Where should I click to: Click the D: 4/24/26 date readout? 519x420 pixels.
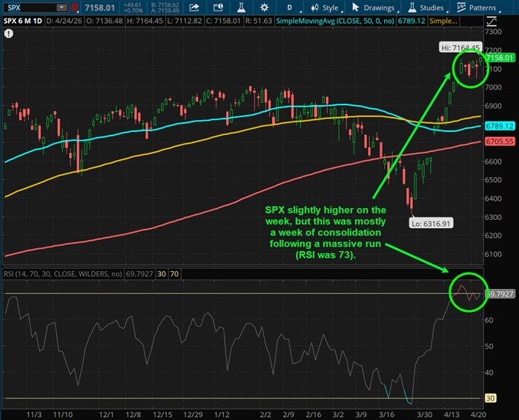coord(65,21)
